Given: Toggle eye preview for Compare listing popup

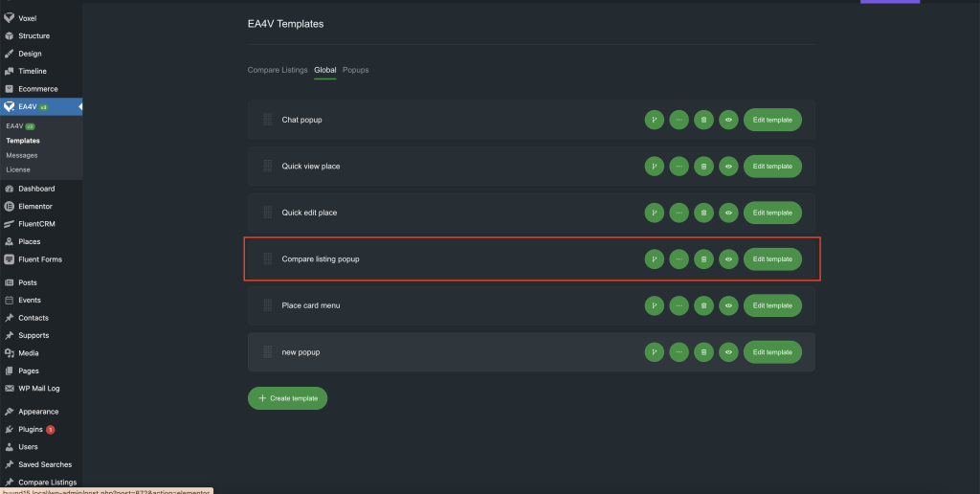Looking at the screenshot, I should [x=728, y=258].
